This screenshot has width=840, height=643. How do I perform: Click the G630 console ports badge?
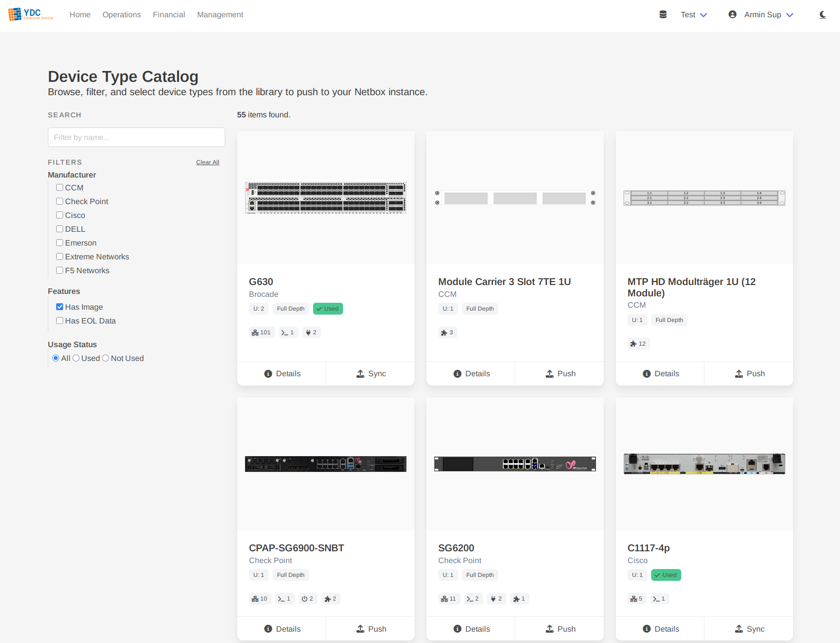tap(288, 332)
